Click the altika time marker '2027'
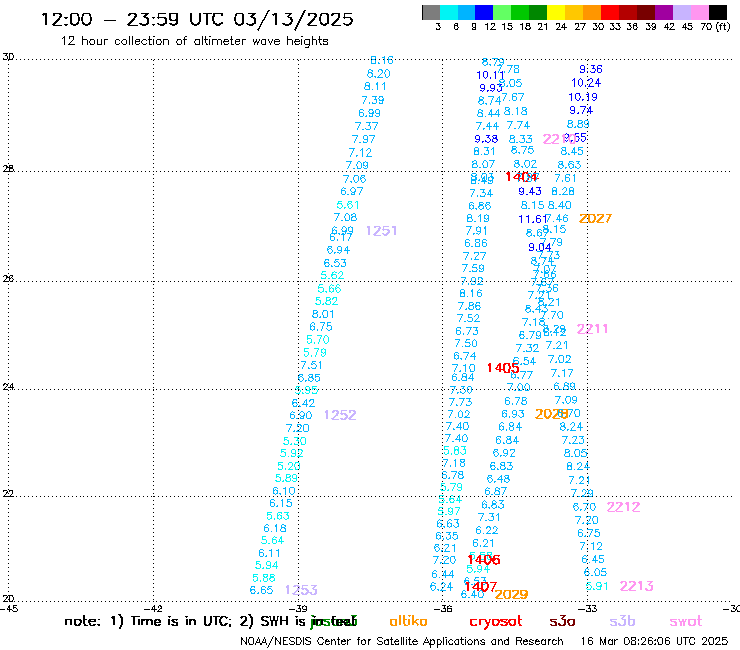Screen dimensions: 740x650 [x=595, y=219]
